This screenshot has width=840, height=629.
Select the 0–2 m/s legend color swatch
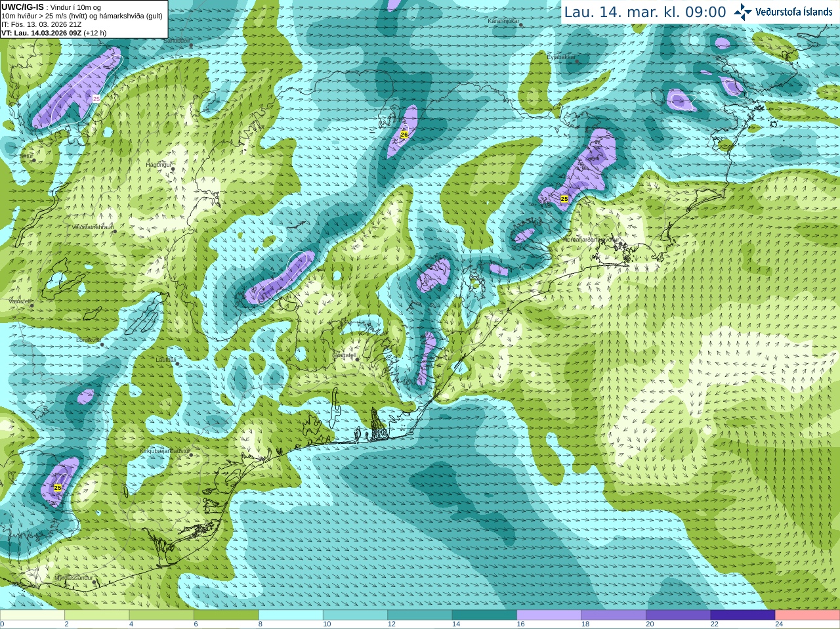(32, 615)
